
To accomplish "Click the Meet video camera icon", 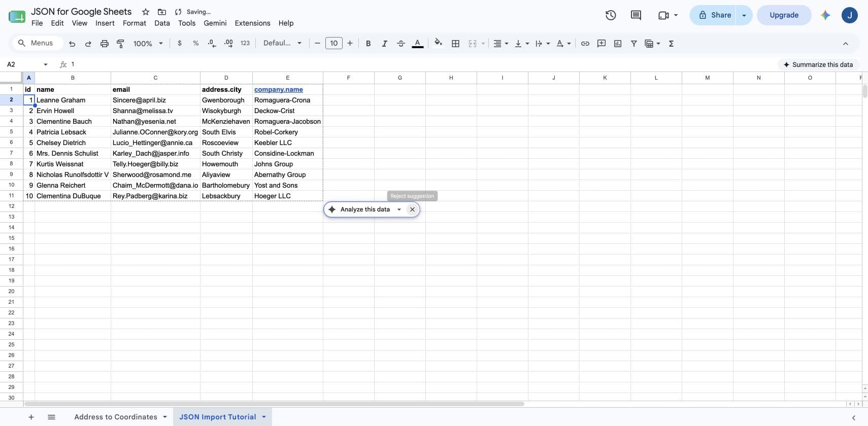I will pos(663,15).
